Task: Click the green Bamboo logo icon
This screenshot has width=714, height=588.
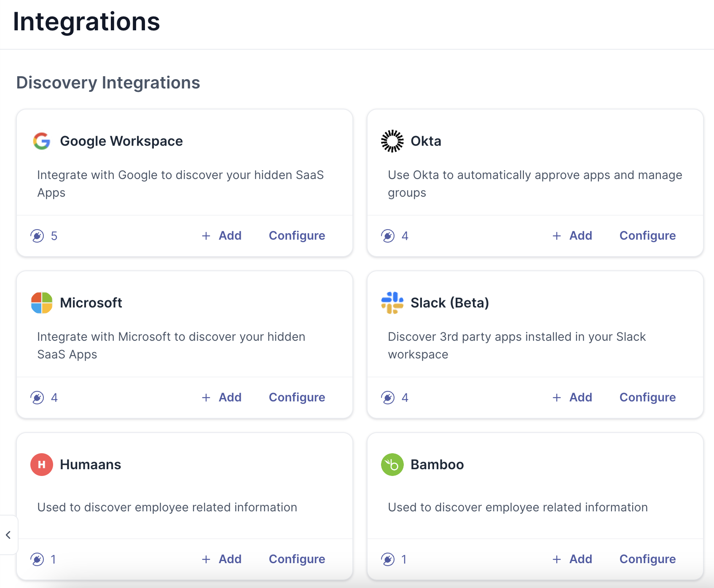Action: (392, 465)
